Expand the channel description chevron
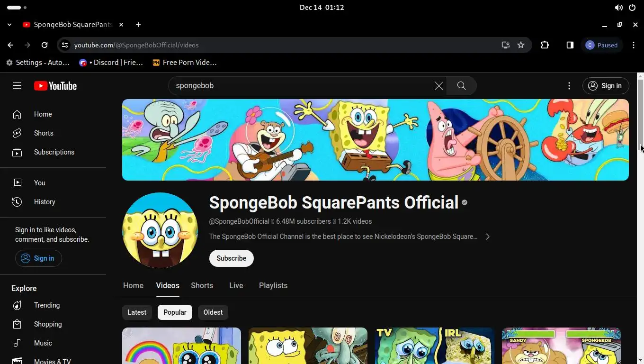 pyautogui.click(x=488, y=237)
